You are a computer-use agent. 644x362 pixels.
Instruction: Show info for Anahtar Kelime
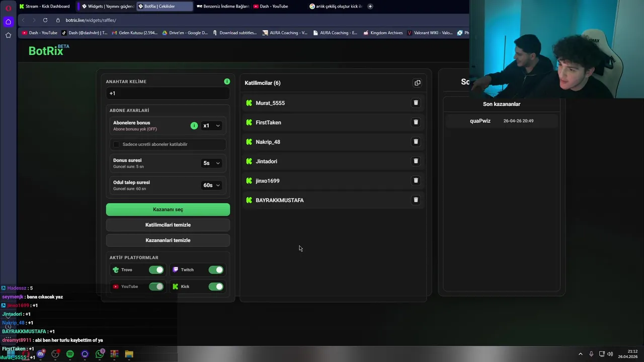click(227, 81)
